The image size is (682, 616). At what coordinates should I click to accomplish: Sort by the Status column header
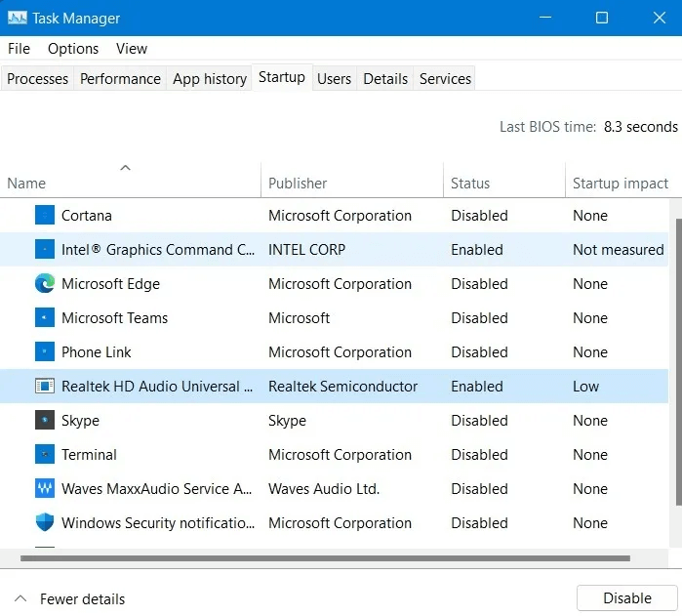click(470, 184)
